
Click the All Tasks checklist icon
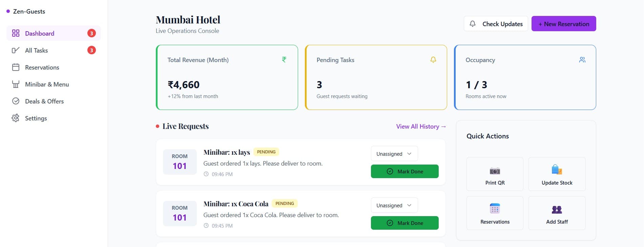click(16, 50)
